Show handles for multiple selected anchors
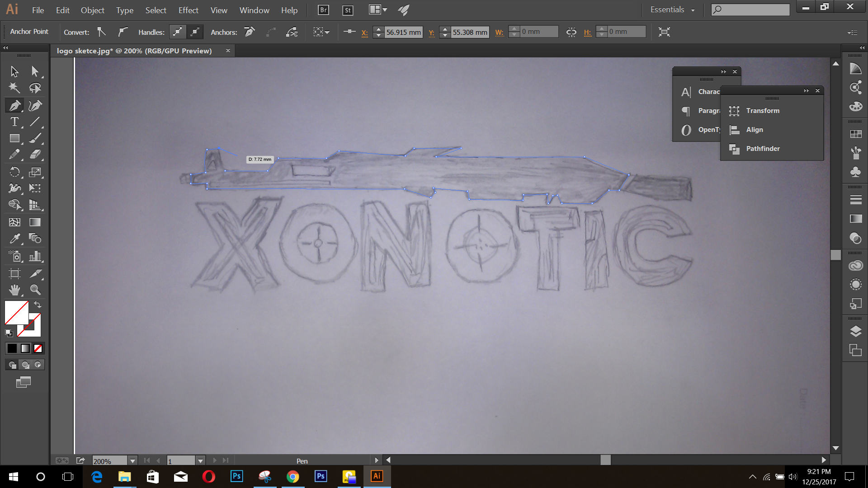Image resolution: width=868 pixels, height=488 pixels. click(177, 32)
